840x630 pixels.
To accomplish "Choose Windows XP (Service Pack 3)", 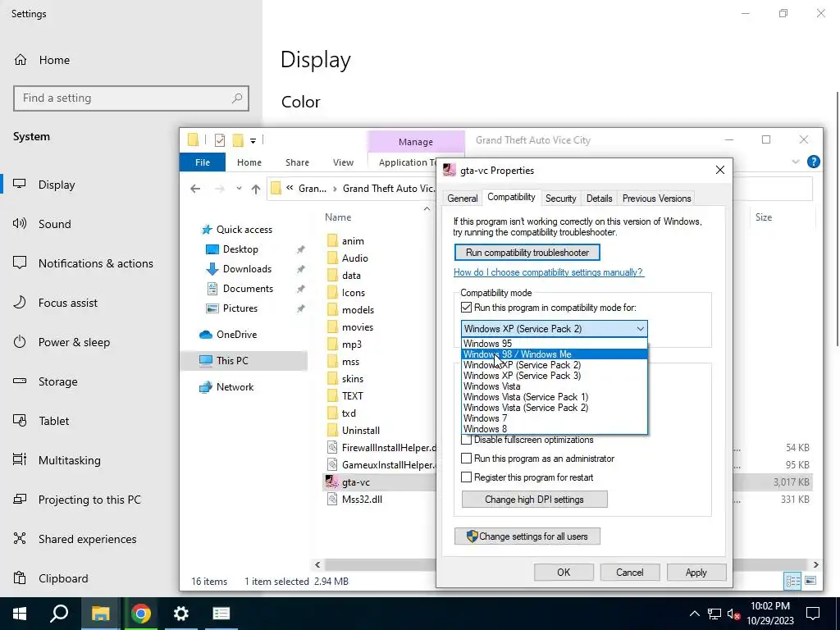I will pos(554,376).
